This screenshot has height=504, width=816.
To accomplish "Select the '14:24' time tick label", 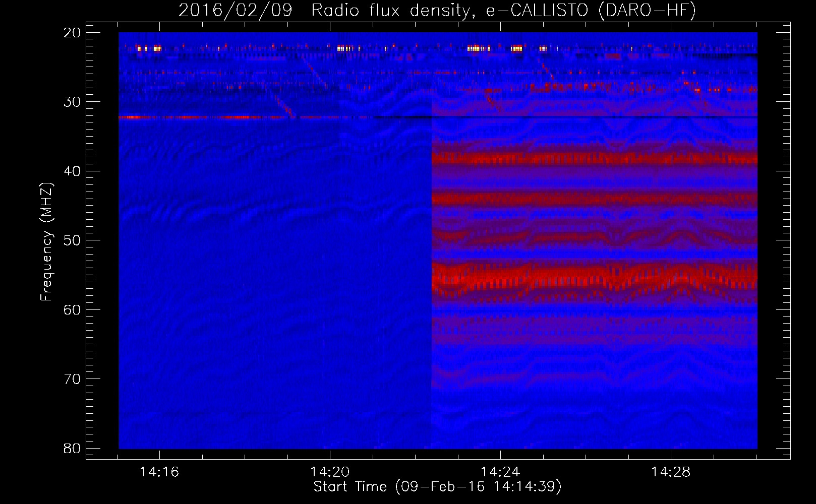I will (500, 472).
